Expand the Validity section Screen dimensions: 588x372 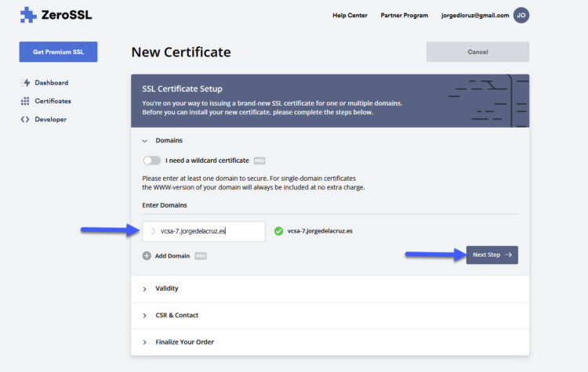pos(330,289)
